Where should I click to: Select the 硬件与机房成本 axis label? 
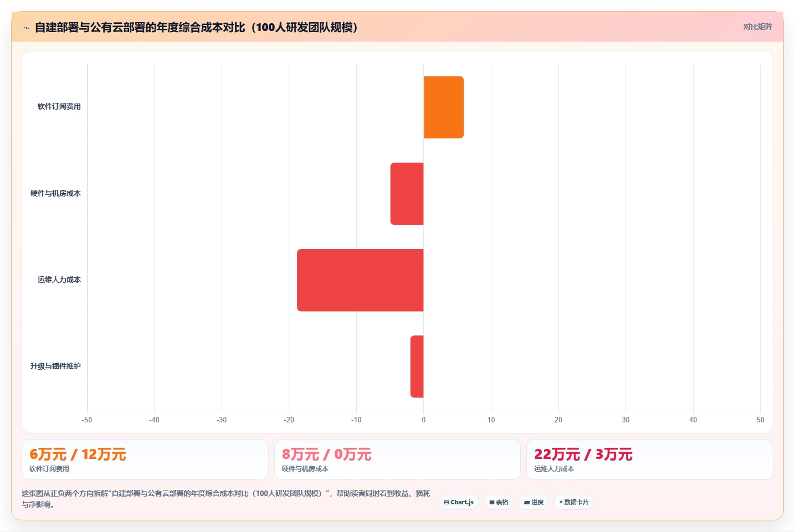point(55,193)
